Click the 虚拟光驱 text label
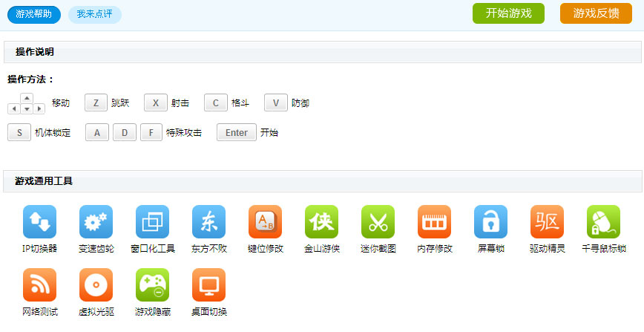644x332 pixels. coord(96,311)
